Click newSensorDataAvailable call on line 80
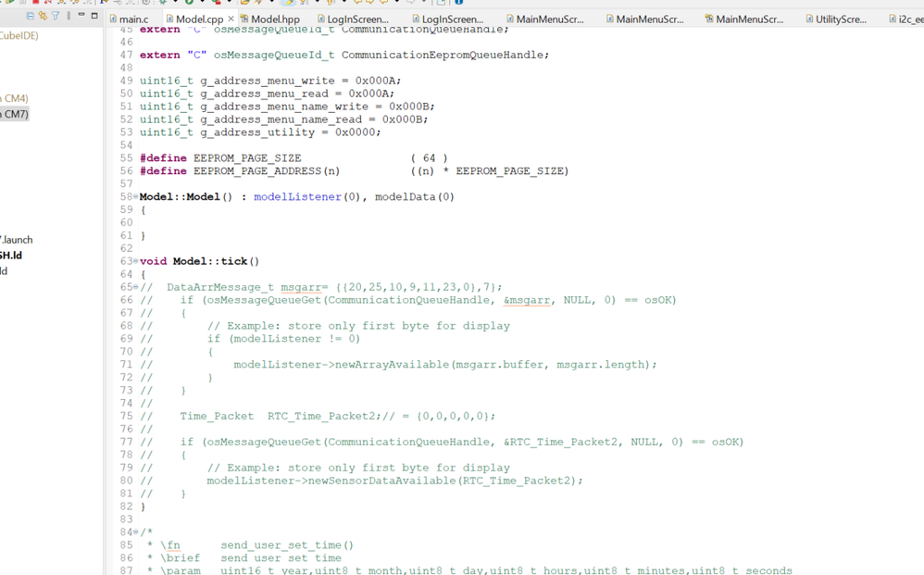This screenshot has height=575, width=924. pyautogui.click(x=381, y=481)
